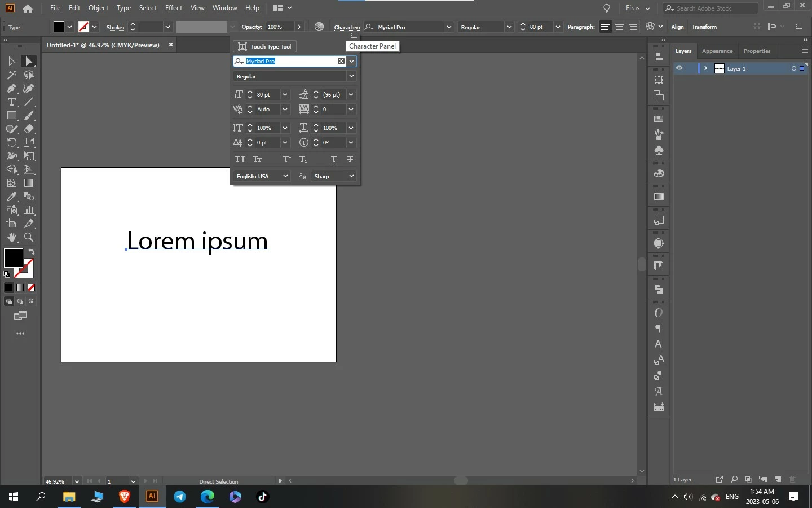Open font size 80 pt dropdown in panel
The image size is (812, 508).
285,95
